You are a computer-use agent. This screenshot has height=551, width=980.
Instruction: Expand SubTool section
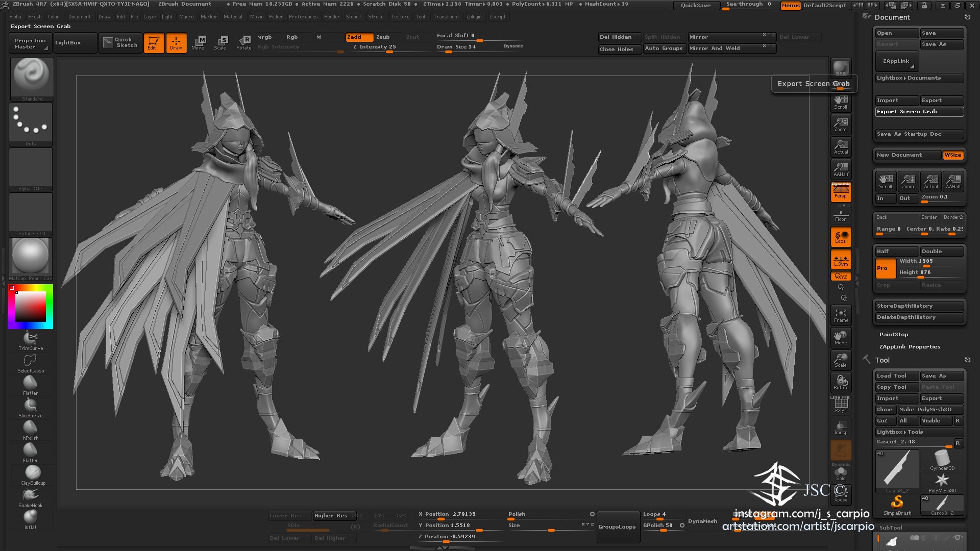point(891,528)
